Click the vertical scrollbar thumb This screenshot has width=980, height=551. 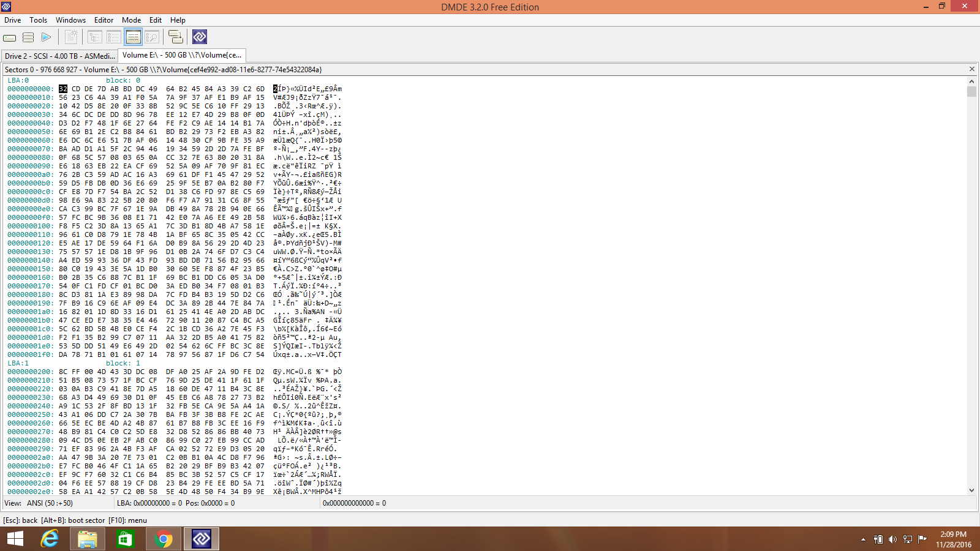coord(971,91)
